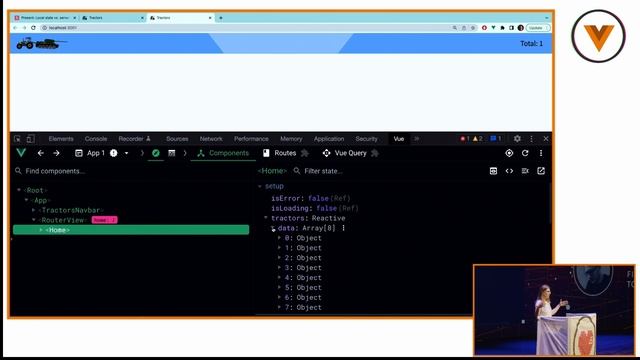Go back in Vue devtools history
This screenshot has height=360, width=640.
[x=40, y=153]
